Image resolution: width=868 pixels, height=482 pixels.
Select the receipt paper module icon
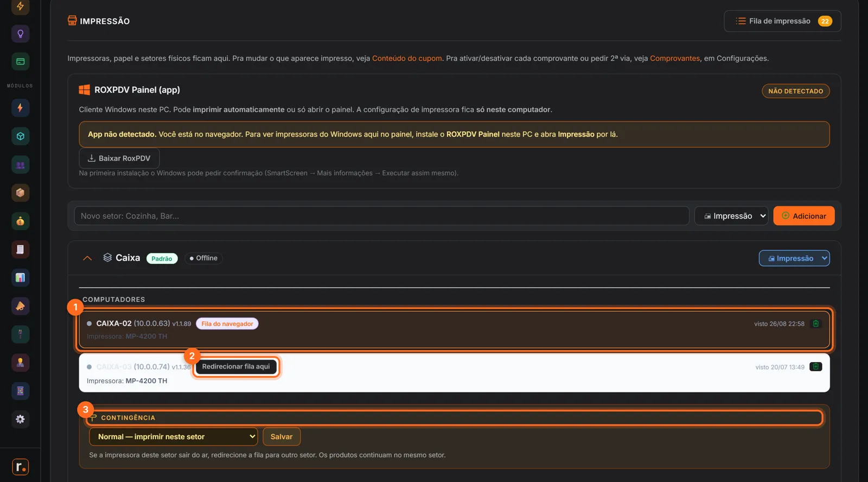(x=20, y=249)
